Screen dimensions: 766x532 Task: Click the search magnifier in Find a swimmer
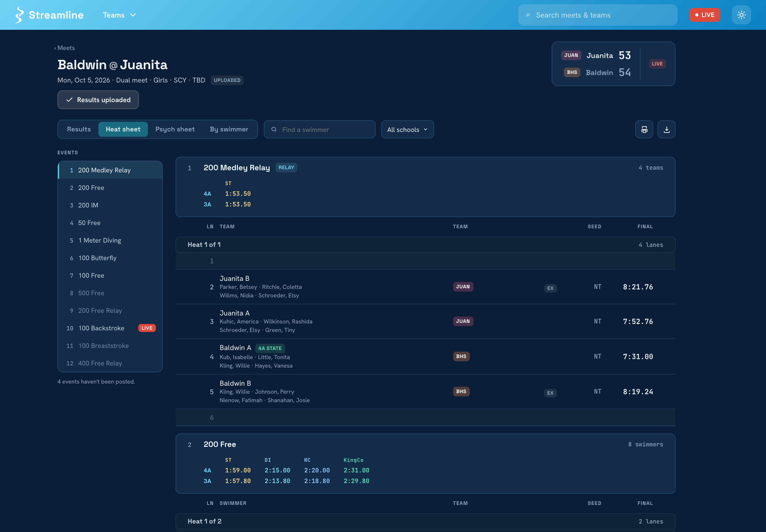coord(274,129)
